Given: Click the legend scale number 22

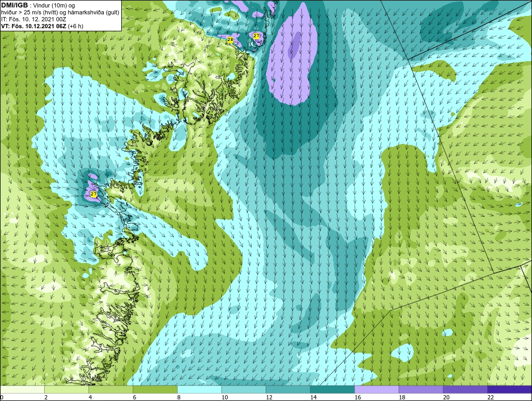Looking at the screenshot, I should tap(491, 397).
